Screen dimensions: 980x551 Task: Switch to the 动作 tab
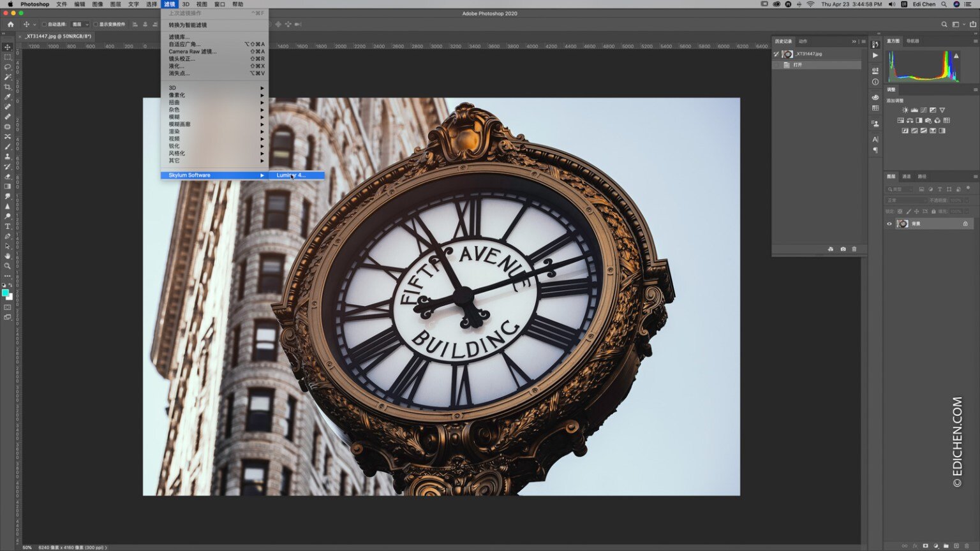803,41
